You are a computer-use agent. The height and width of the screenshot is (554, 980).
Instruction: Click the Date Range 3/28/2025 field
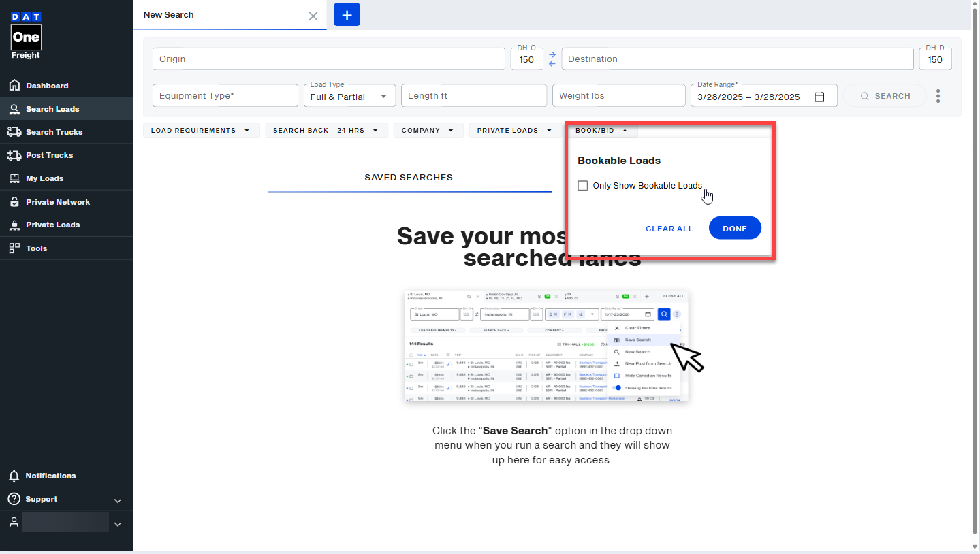click(763, 96)
